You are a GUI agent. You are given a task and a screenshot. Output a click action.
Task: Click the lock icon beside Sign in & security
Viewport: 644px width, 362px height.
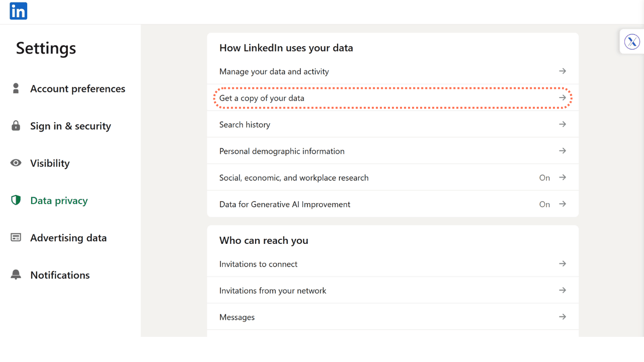pos(16,126)
